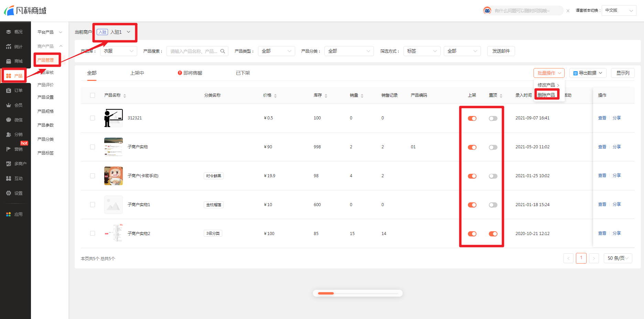Switch to the 已下架 tab
Screen dimensions: 644x319
243,73
